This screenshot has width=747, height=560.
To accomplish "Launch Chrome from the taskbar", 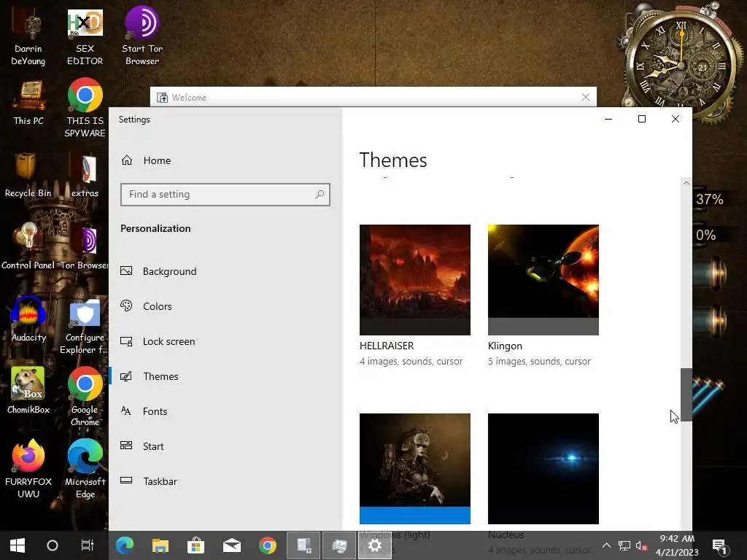I will click(x=267, y=545).
